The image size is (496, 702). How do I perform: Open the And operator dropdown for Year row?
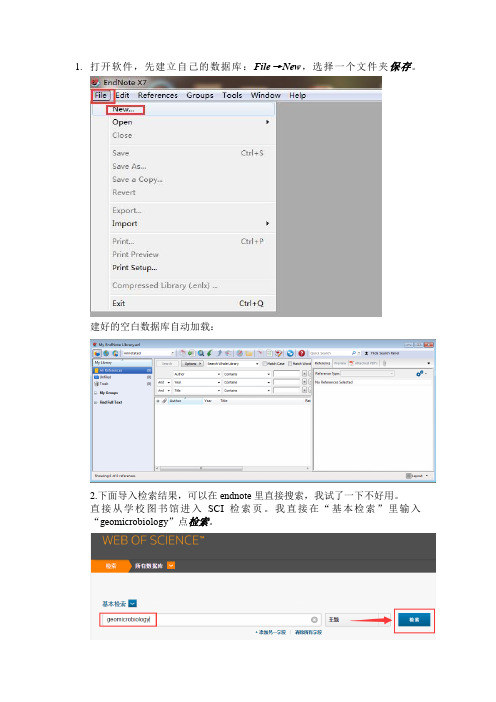(164, 382)
